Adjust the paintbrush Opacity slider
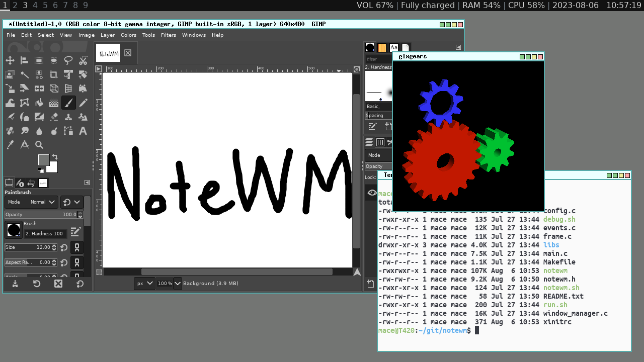This screenshot has width=644, height=362. [44, 214]
